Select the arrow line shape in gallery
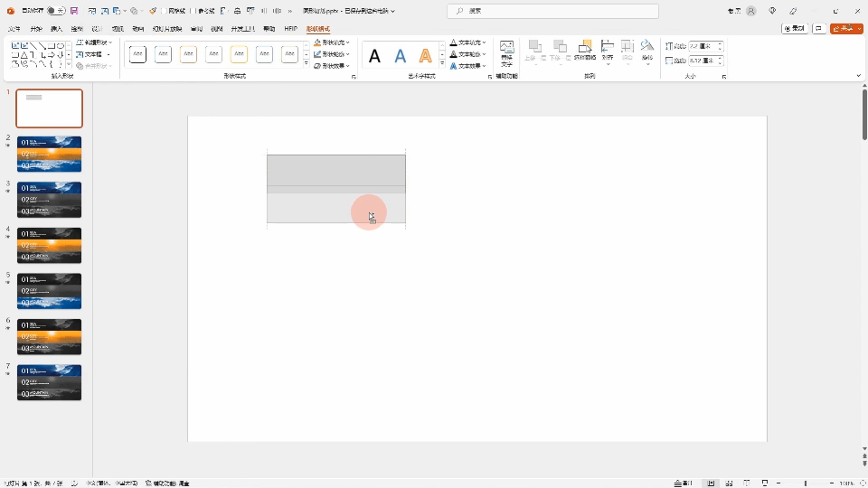The height and width of the screenshot is (488, 868). pyautogui.click(x=42, y=45)
